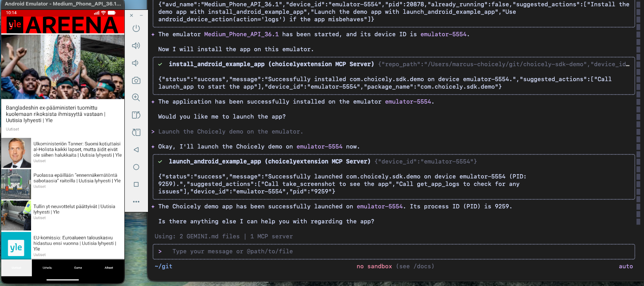Tap the emulator Back triangle button
Screen dimensions: 644x286
(x=136, y=150)
